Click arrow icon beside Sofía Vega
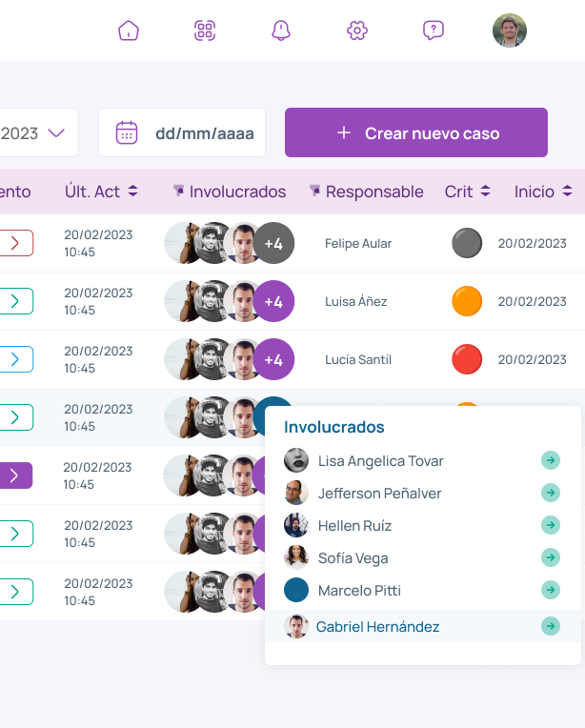The width and height of the screenshot is (585, 728). coord(551,558)
